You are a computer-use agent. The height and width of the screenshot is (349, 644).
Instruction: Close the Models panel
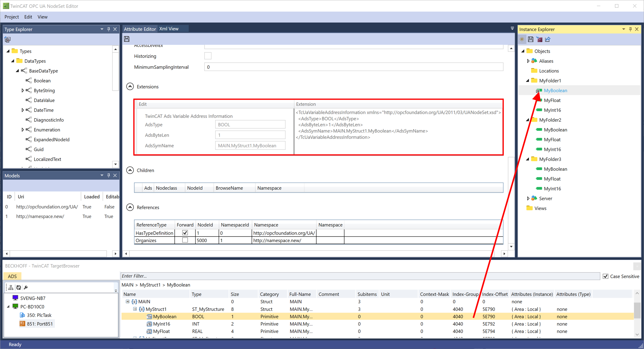point(115,176)
